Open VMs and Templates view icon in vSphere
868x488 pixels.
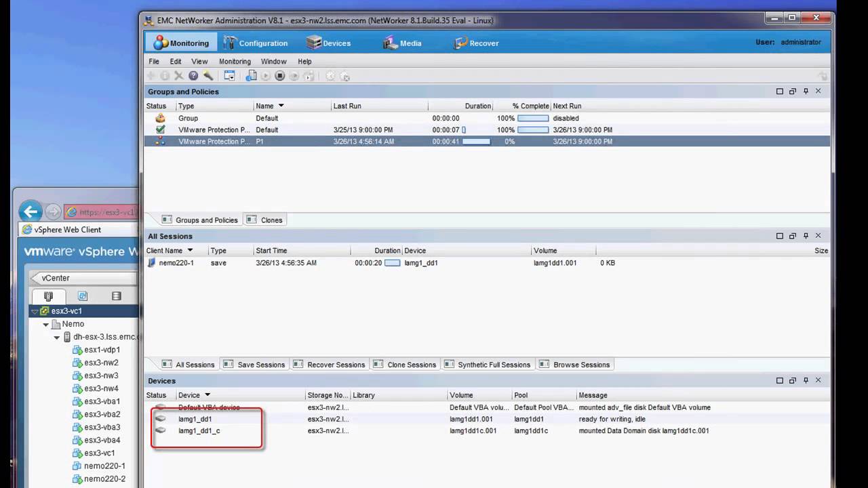click(x=83, y=296)
